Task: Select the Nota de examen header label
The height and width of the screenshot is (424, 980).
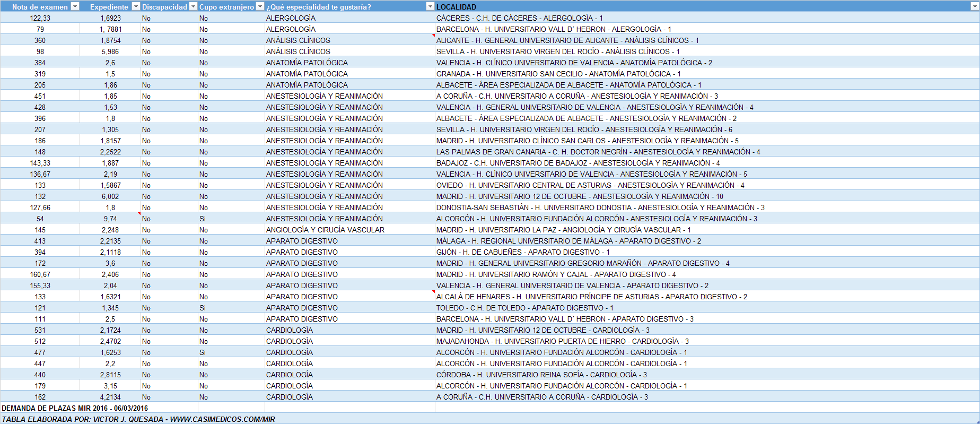Action: [40, 7]
